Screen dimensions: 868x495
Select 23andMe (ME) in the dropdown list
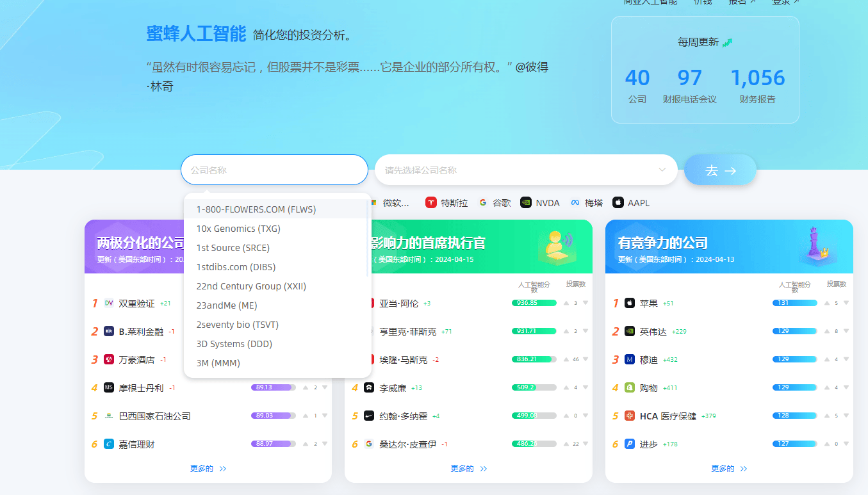pos(227,305)
